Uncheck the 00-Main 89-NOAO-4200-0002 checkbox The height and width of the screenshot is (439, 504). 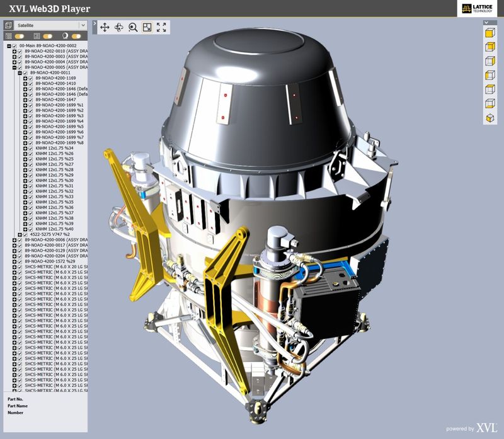pyautogui.click(x=14, y=45)
